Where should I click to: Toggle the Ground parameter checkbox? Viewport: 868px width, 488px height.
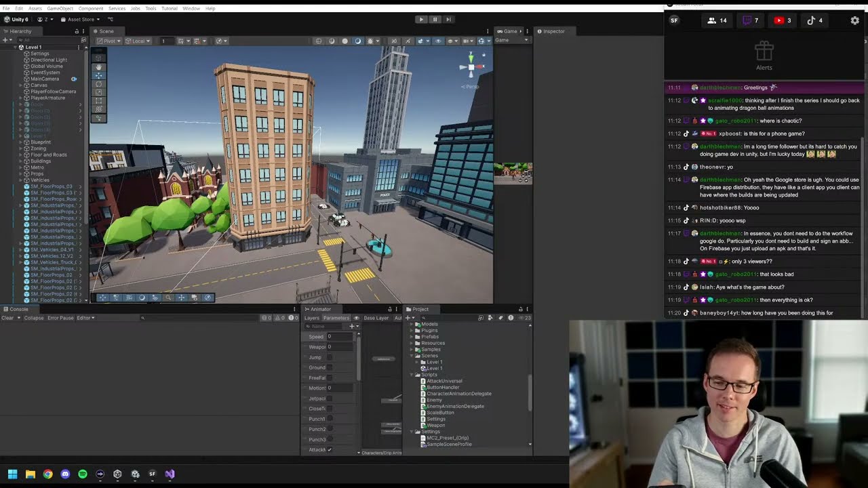tap(330, 367)
